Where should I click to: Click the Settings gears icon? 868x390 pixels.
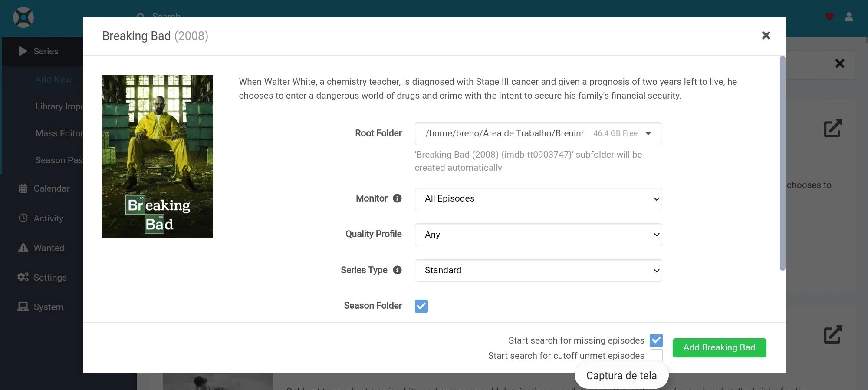pos(23,277)
